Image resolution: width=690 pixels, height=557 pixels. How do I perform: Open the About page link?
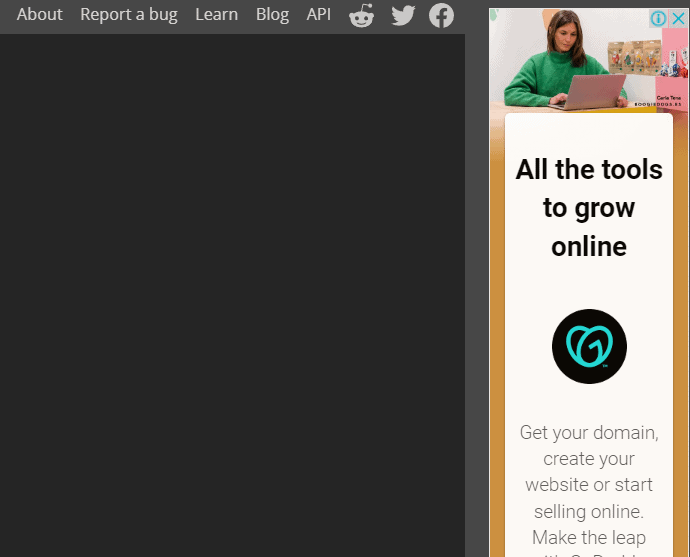(x=40, y=15)
